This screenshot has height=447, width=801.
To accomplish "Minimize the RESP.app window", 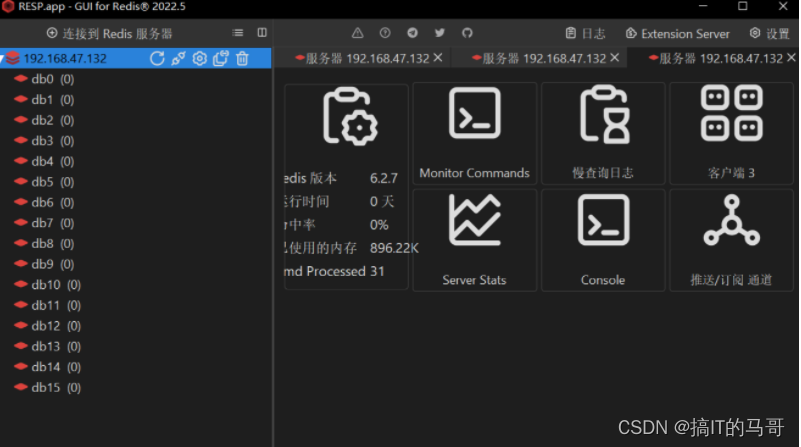I will (x=703, y=6).
